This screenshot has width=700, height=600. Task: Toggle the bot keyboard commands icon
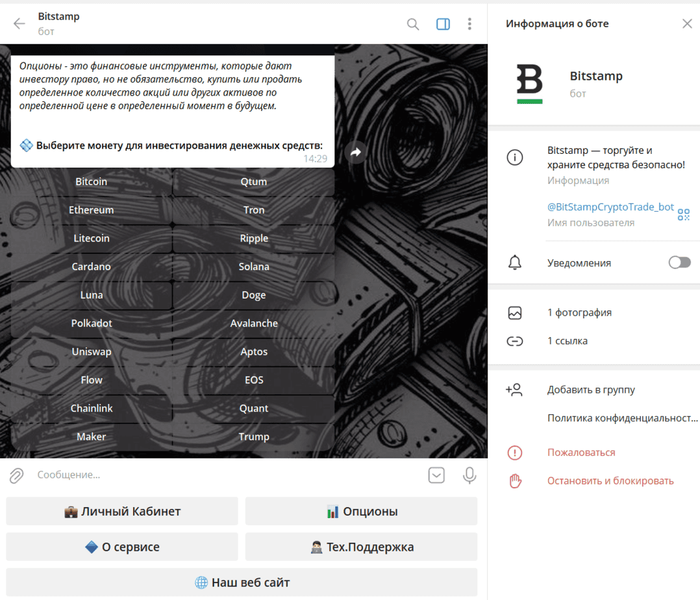pyautogui.click(x=437, y=475)
